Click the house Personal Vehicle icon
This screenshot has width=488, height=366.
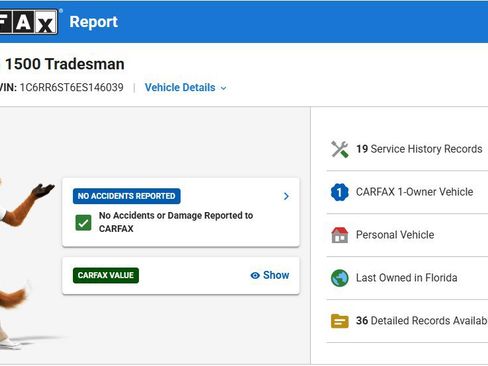point(340,235)
